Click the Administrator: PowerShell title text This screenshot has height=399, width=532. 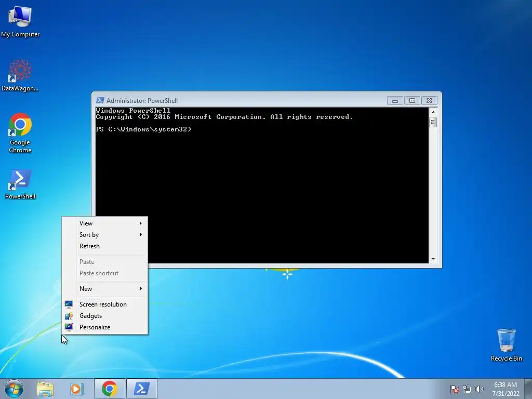142,101
